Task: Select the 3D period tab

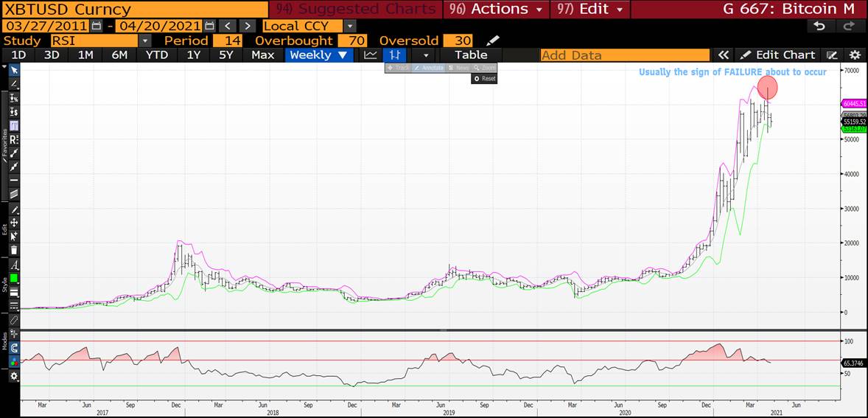Action: [x=52, y=55]
